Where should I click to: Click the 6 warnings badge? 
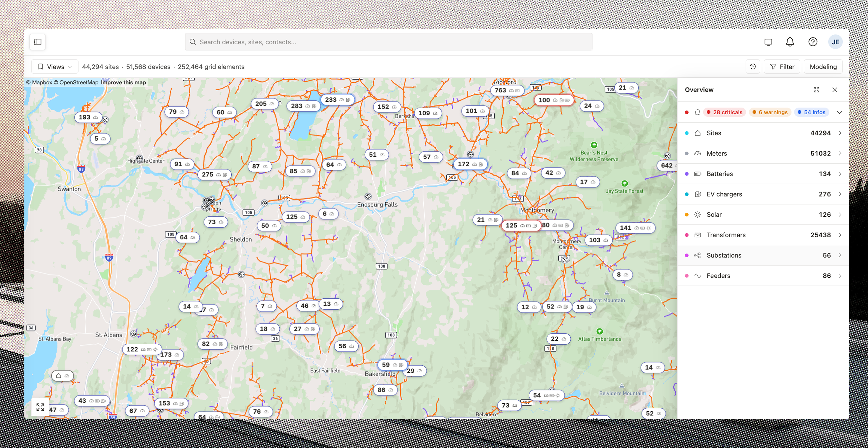(770, 112)
